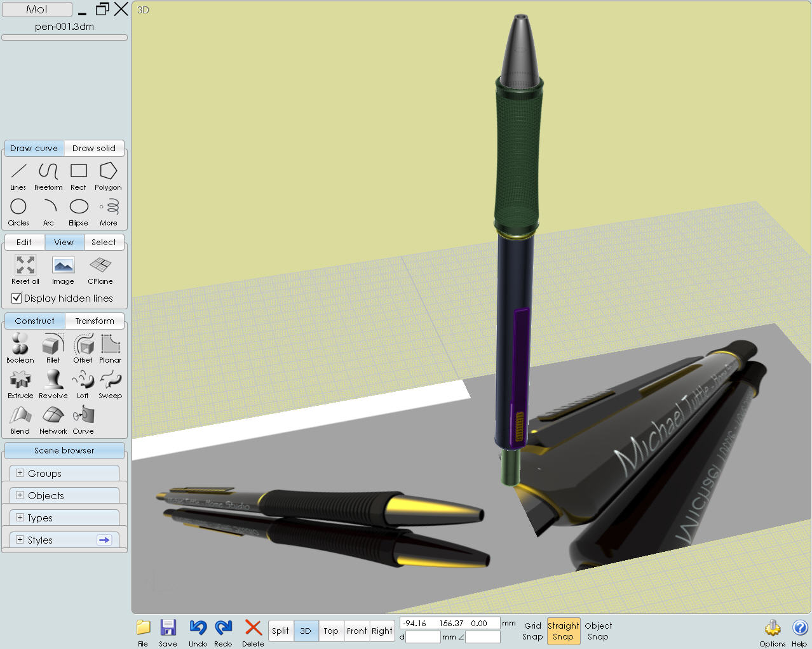812x649 pixels.
Task: Open the Draw solid tab
Action: click(x=94, y=148)
